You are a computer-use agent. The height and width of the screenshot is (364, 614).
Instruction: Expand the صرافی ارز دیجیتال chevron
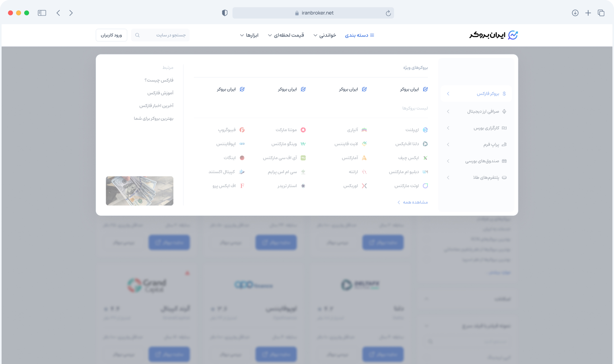[448, 112]
